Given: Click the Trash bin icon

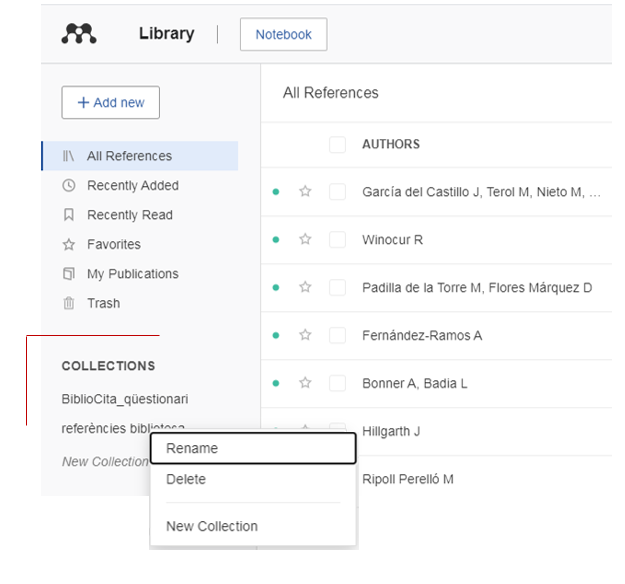Looking at the screenshot, I should tap(69, 303).
